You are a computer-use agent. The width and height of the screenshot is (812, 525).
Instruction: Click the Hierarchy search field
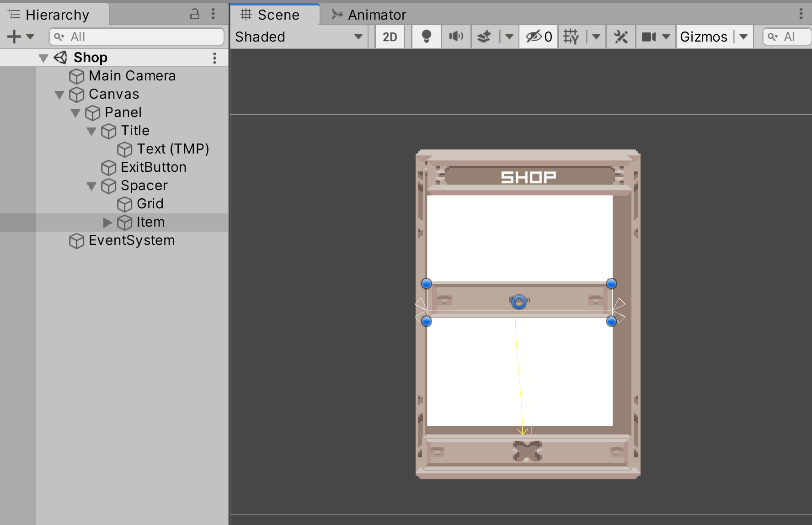[137, 37]
